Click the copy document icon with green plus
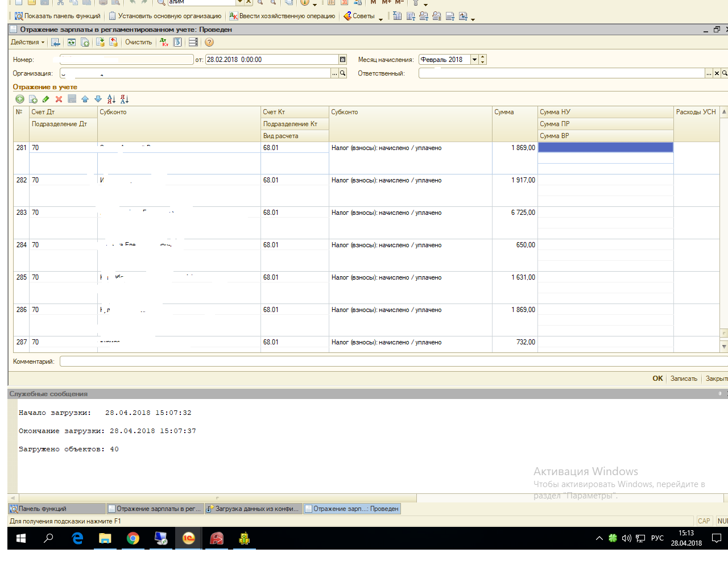This screenshot has width=728, height=582. [85, 42]
